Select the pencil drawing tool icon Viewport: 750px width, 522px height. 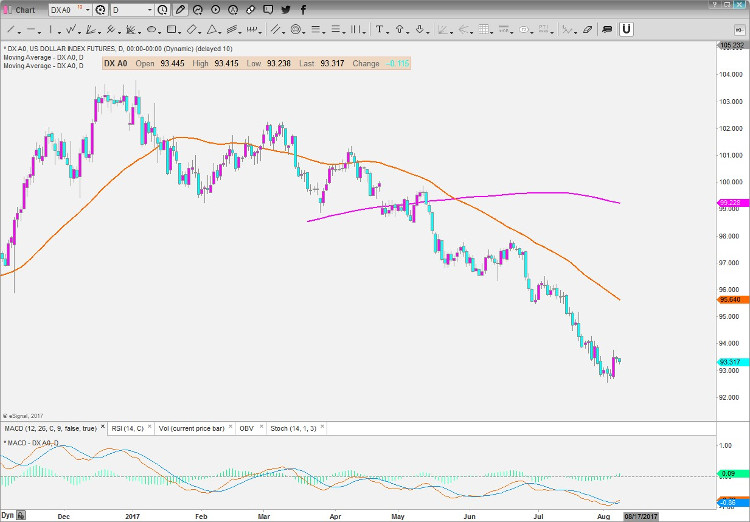180,10
